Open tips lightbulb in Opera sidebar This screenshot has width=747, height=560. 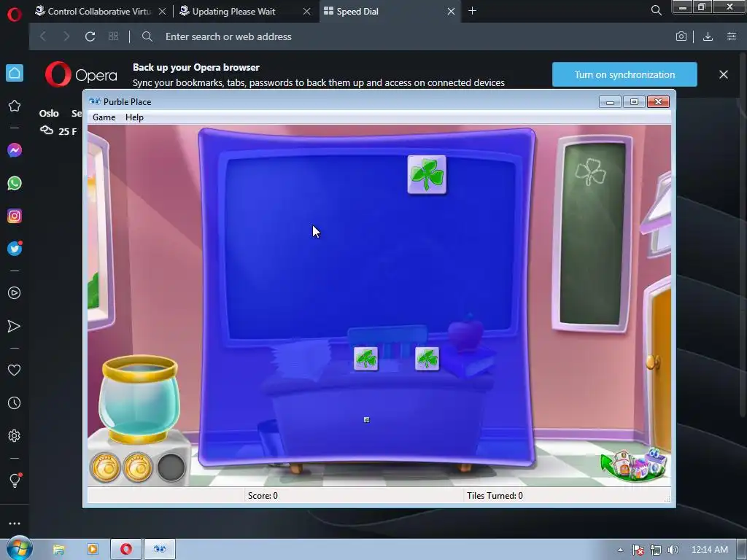tap(15, 480)
